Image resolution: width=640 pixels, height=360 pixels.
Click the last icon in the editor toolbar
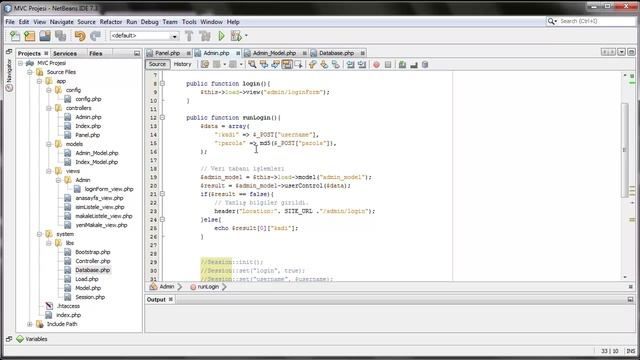click(425, 64)
